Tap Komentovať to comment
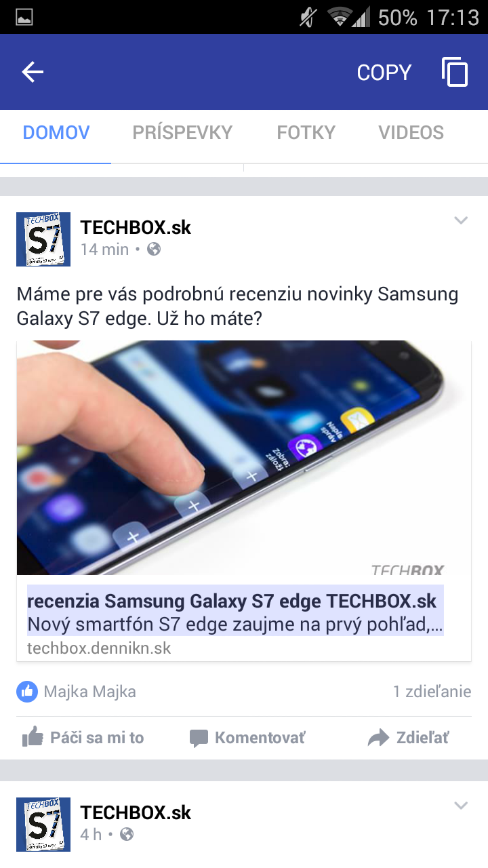 click(x=247, y=738)
